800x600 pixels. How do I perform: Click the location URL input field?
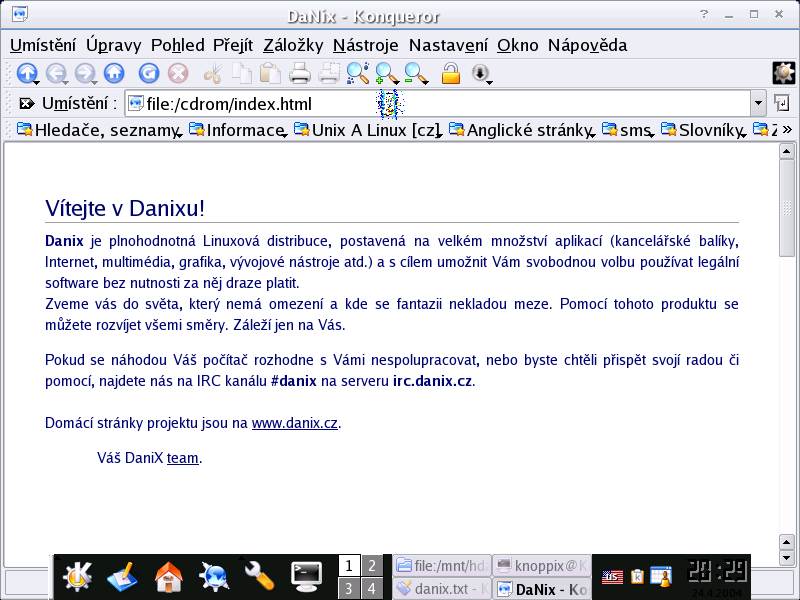click(x=438, y=104)
